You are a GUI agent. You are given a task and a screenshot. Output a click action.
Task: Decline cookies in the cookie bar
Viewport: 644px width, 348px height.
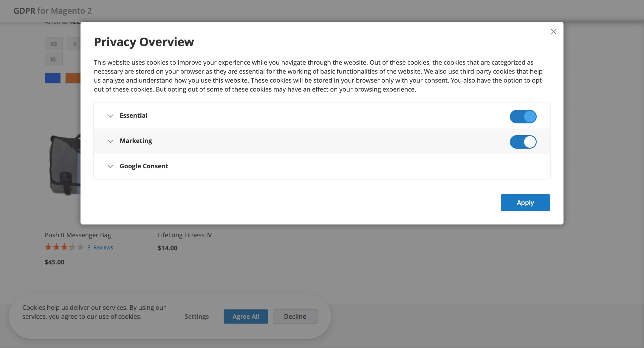point(295,316)
